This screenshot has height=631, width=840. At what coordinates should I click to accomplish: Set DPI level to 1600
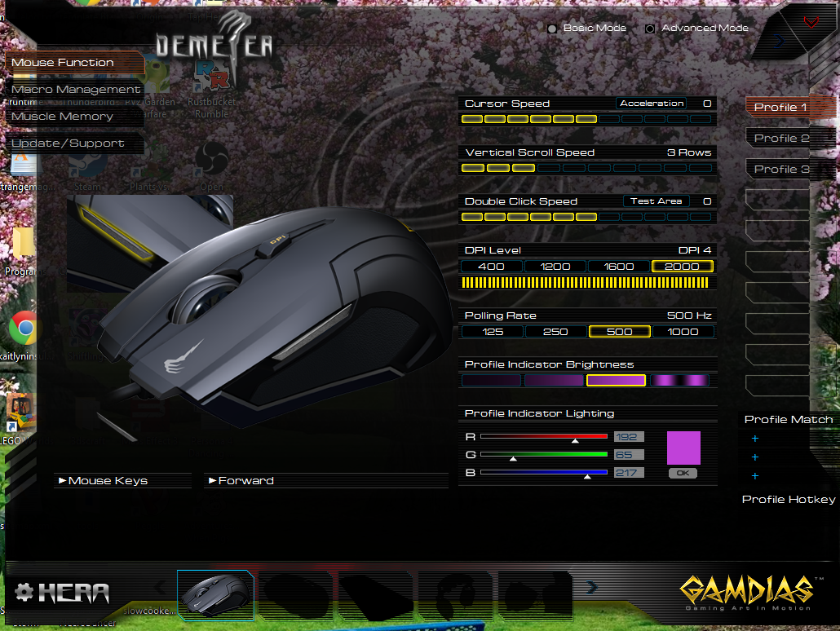point(619,267)
